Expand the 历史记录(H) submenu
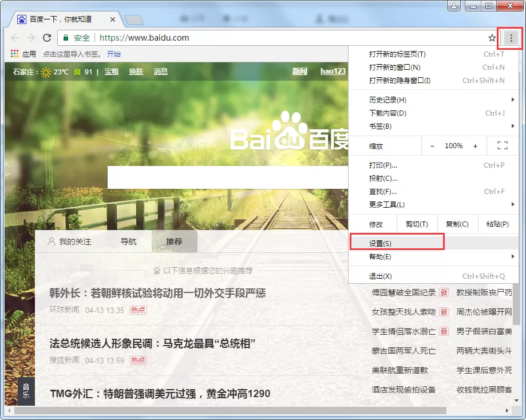The height and width of the screenshot is (420, 526). point(433,100)
